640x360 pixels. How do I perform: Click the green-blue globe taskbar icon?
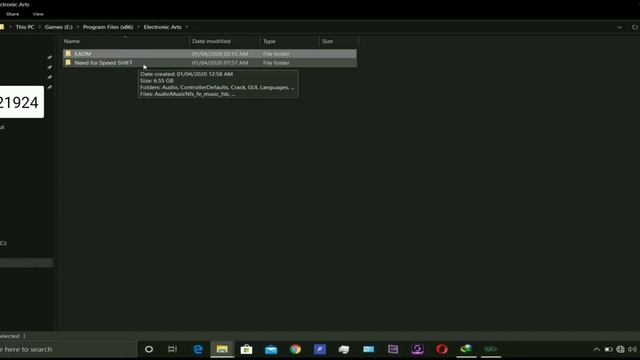[466, 349]
